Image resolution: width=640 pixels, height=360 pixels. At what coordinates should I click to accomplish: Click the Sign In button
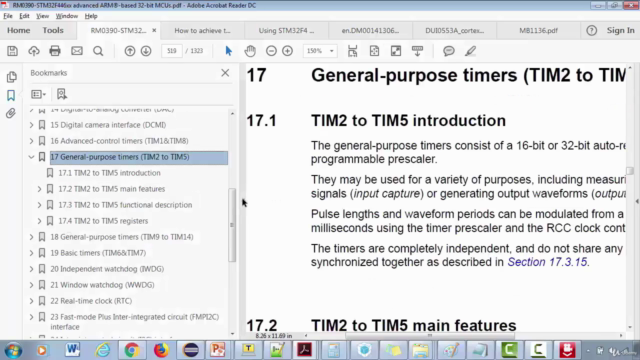coord(620,30)
